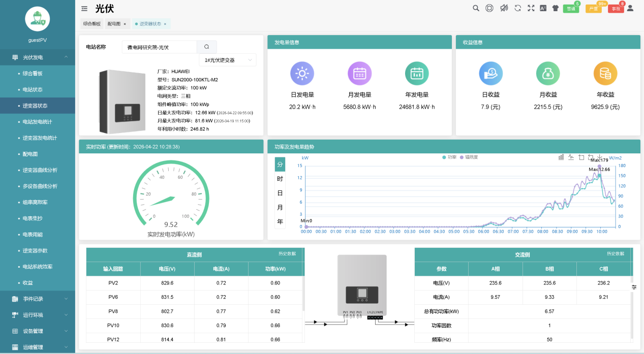Viewport: 644px width, 354px height.
Task: Open 历史数据 link on DC side table
Action: (x=287, y=253)
